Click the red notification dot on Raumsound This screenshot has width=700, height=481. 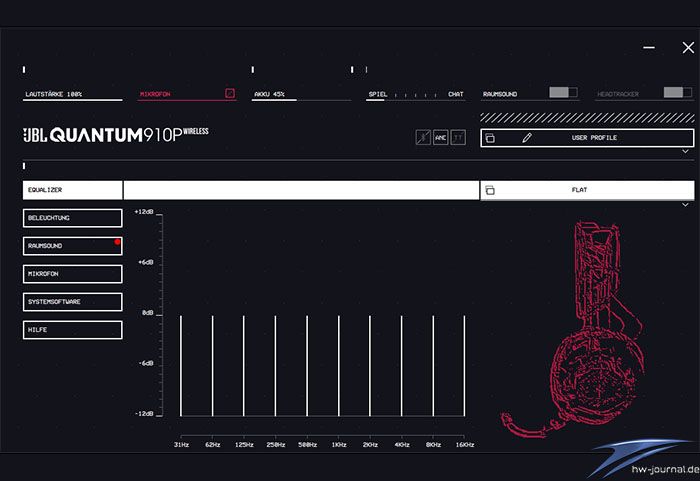pos(117,242)
